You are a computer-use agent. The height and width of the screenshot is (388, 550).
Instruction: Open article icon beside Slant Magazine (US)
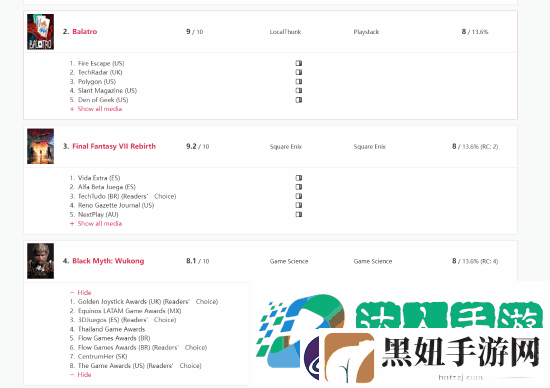click(299, 91)
